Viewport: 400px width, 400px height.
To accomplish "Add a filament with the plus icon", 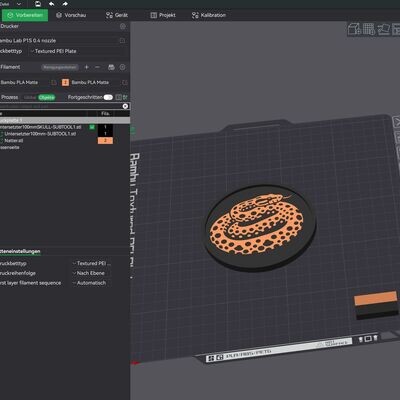I will click(x=87, y=67).
